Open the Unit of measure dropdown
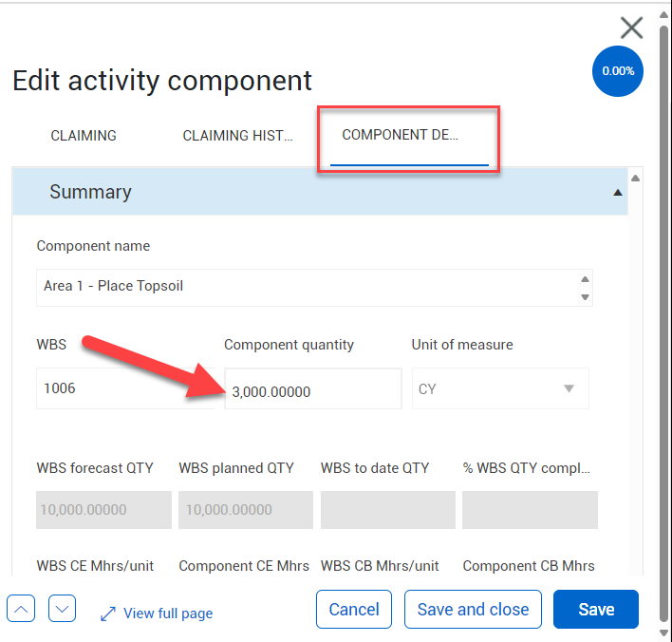 (x=499, y=389)
